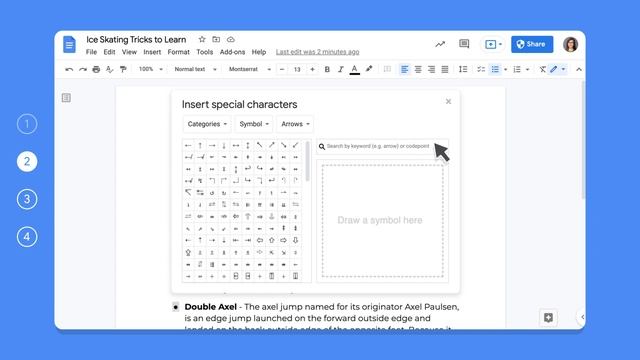
Task: Align text left
Action: coord(404,69)
